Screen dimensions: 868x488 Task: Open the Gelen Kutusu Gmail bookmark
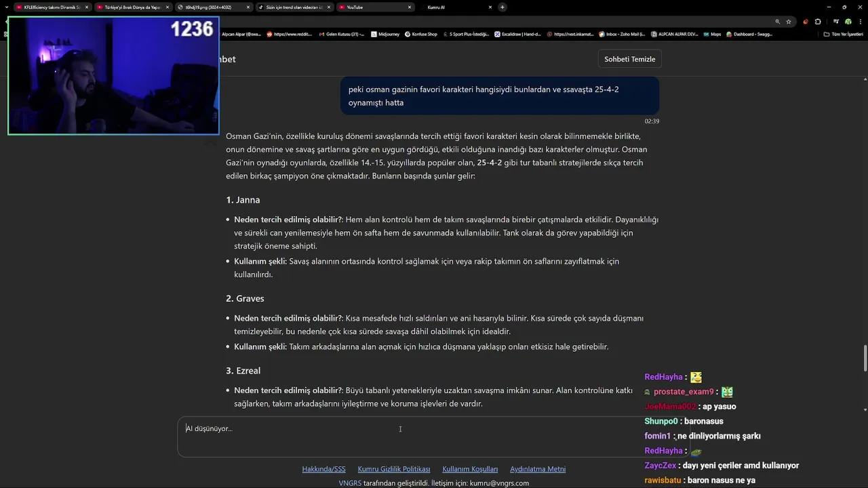pos(341,34)
